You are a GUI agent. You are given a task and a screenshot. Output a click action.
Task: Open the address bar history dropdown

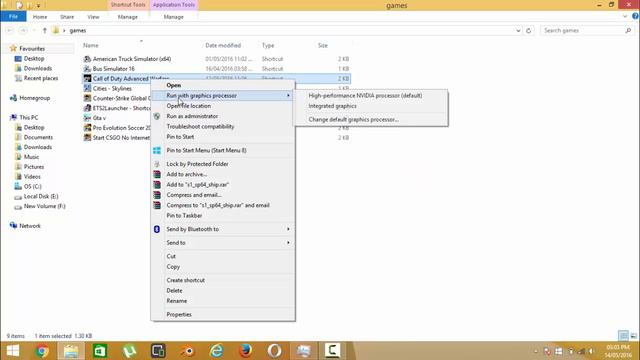pyautogui.click(x=518, y=31)
